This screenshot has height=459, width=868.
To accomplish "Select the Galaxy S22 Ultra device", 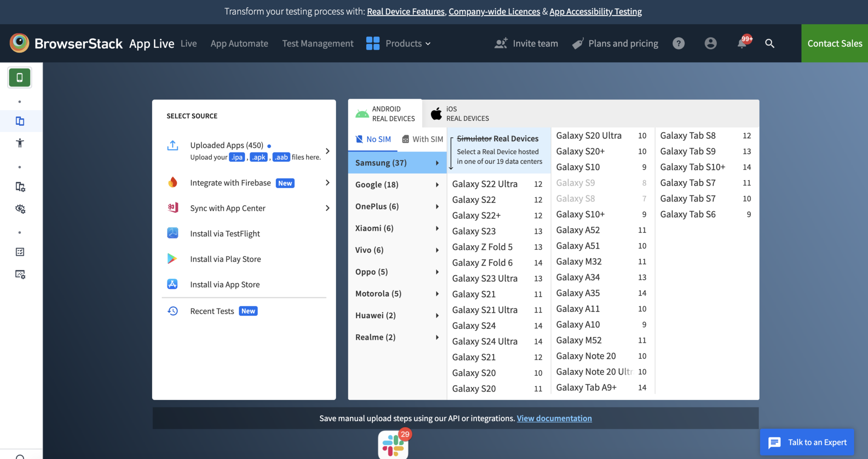I will 484,184.
